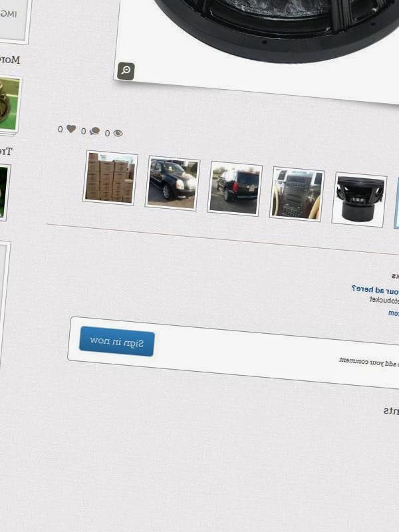The width and height of the screenshot is (399, 532).
Task: Click the 'add your comment' text
Action: click(368, 362)
